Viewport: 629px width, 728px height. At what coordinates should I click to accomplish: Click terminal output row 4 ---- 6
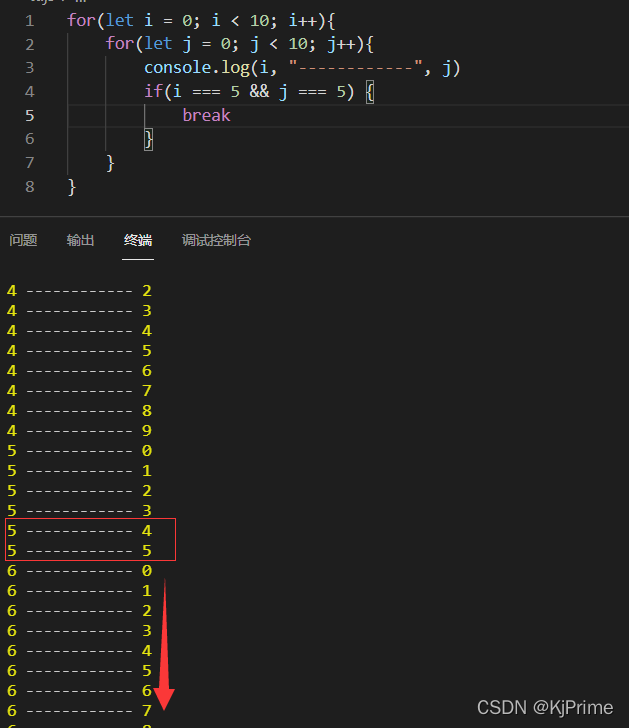point(79,371)
